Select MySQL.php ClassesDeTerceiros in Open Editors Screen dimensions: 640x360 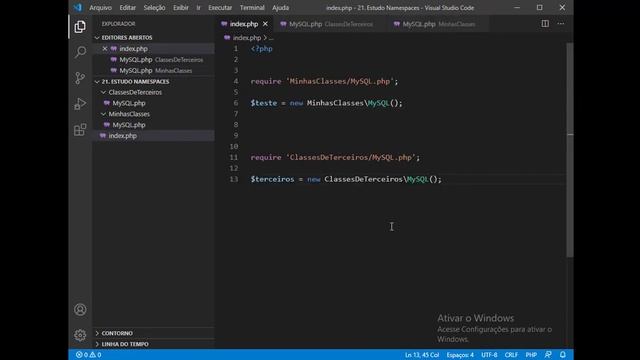point(153,60)
